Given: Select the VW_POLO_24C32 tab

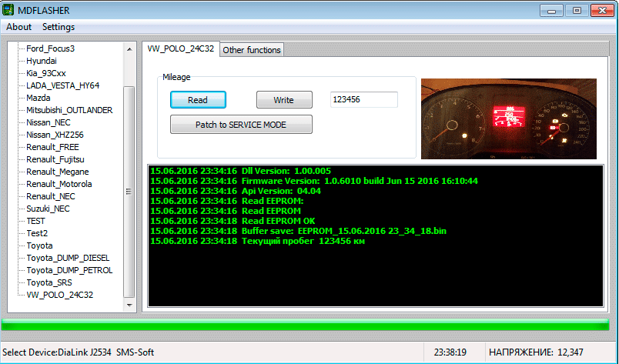Looking at the screenshot, I should [181, 49].
